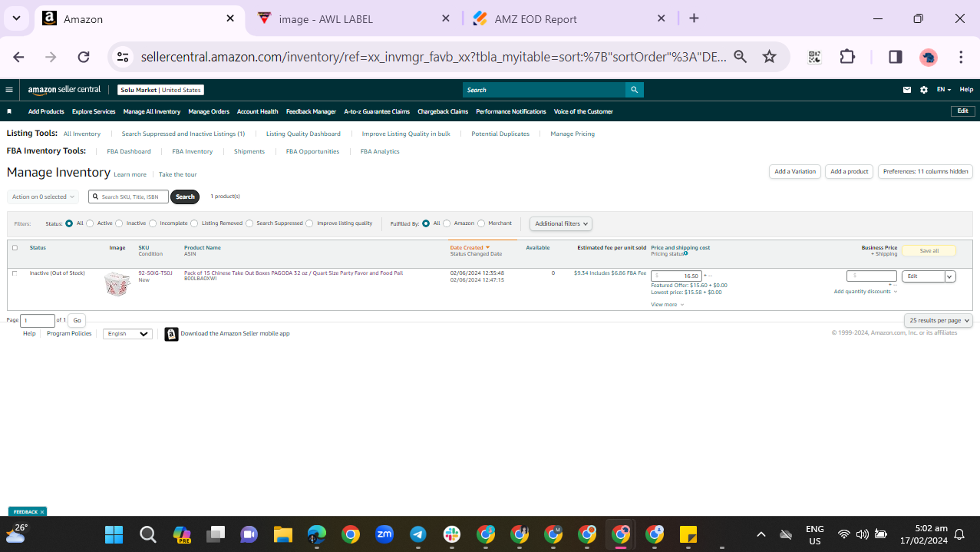Open Preferences: 11 columns hidden
Screen dimensions: 980x552
pyautogui.click(x=926, y=172)
